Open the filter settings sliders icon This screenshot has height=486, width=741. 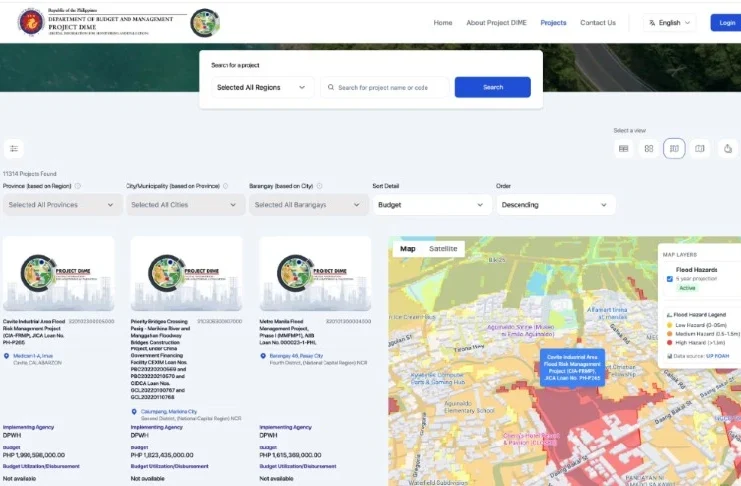[14, 148]
